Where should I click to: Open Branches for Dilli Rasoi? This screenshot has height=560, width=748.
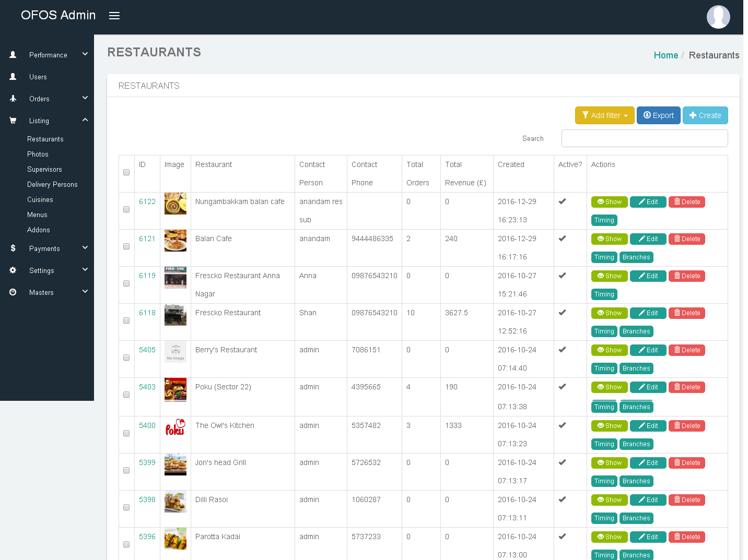[x=636, y=518]
